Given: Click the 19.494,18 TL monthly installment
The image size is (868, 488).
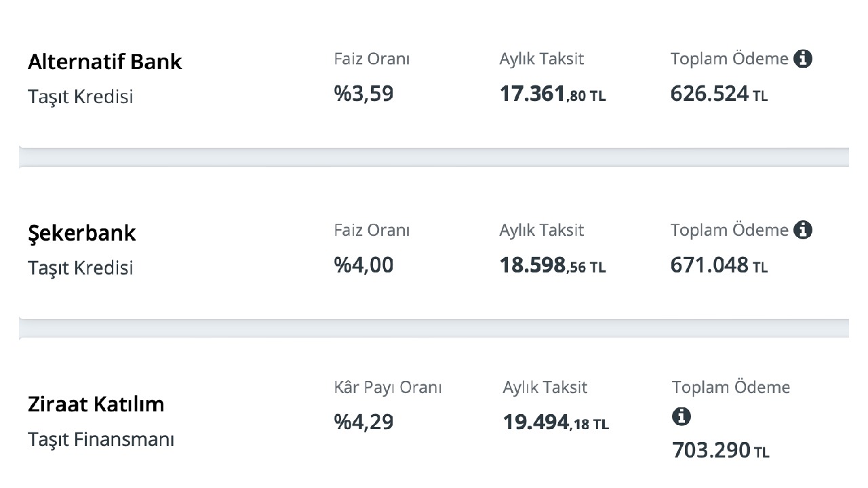Looking at the screenshot, I should [x=556, y=423].
